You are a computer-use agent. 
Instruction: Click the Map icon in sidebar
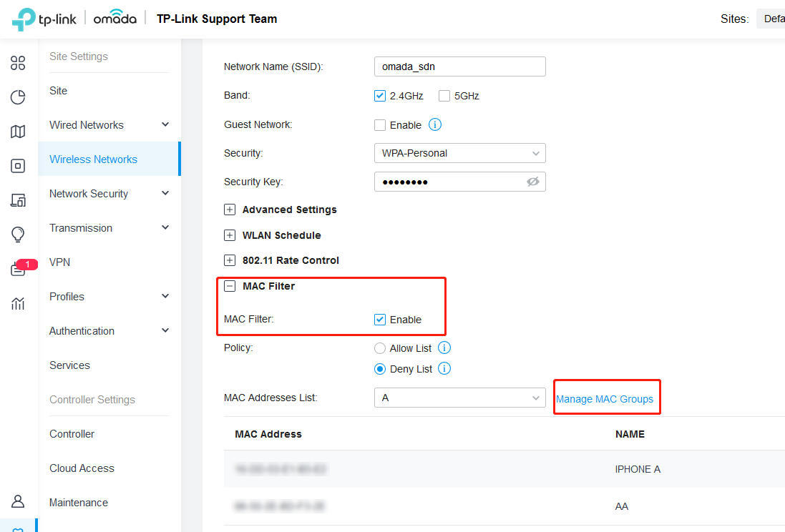18,132
